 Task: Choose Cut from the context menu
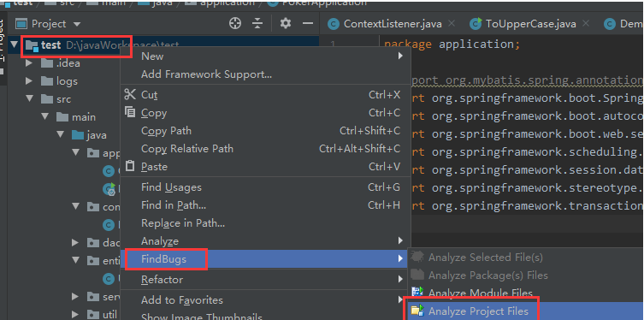pos(265,95)
